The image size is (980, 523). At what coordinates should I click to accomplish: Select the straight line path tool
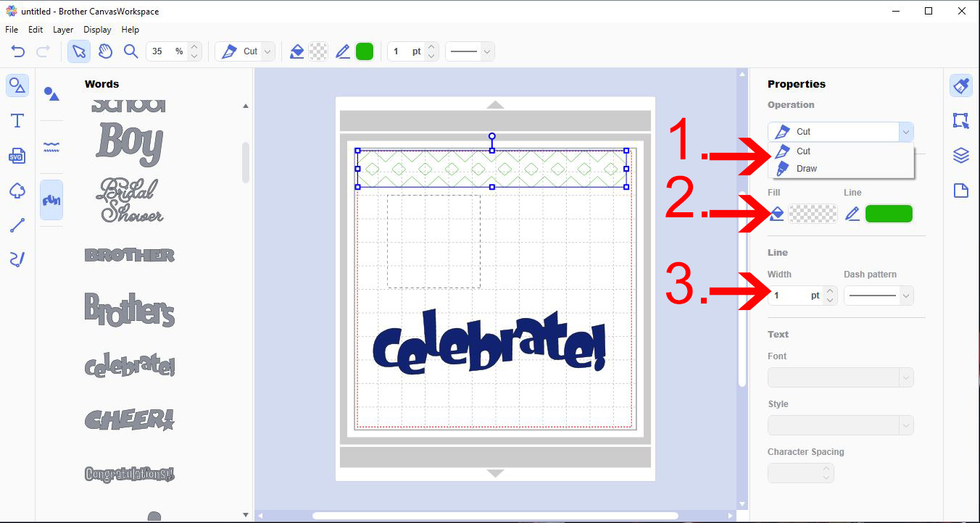pyautogui.click(x=17, y=225)
